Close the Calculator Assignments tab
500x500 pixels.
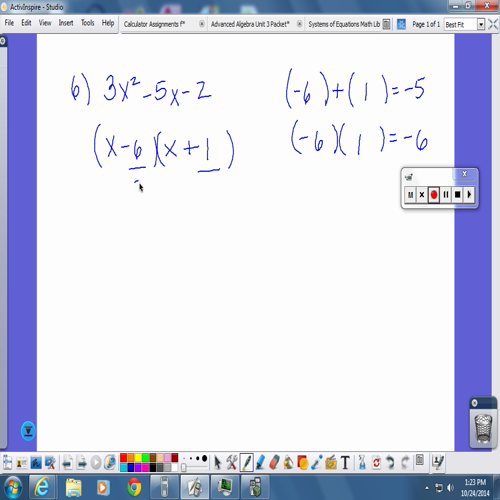202,24
